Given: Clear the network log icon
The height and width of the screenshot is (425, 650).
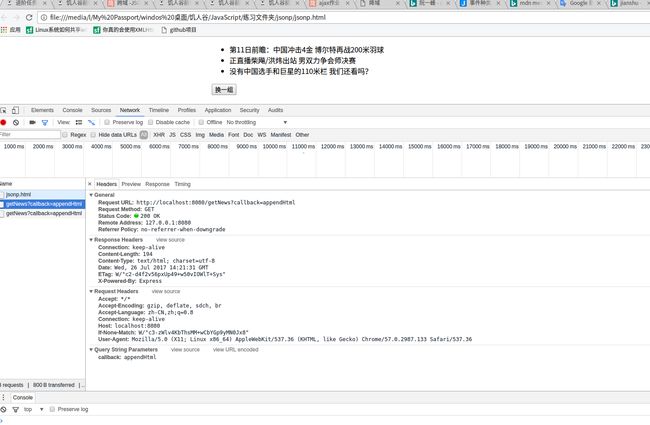Looking at the screenshot, I should click(16, 122).
